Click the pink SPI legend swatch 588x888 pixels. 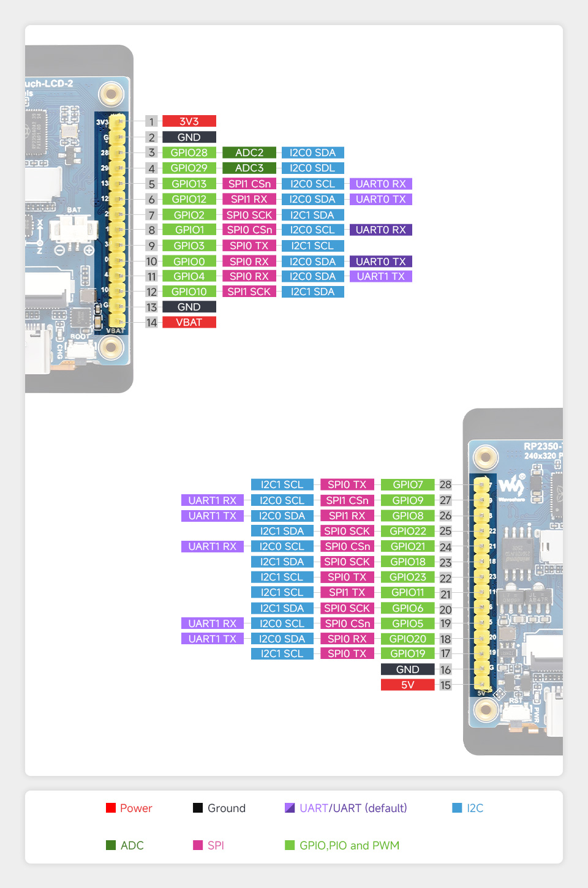pos(198,845)
